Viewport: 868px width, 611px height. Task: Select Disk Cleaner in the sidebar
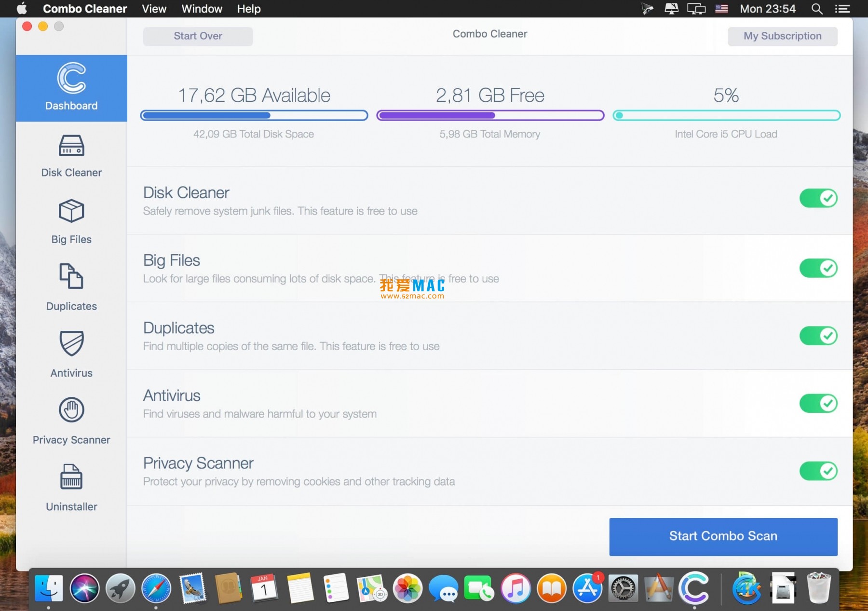click(71, 156)
